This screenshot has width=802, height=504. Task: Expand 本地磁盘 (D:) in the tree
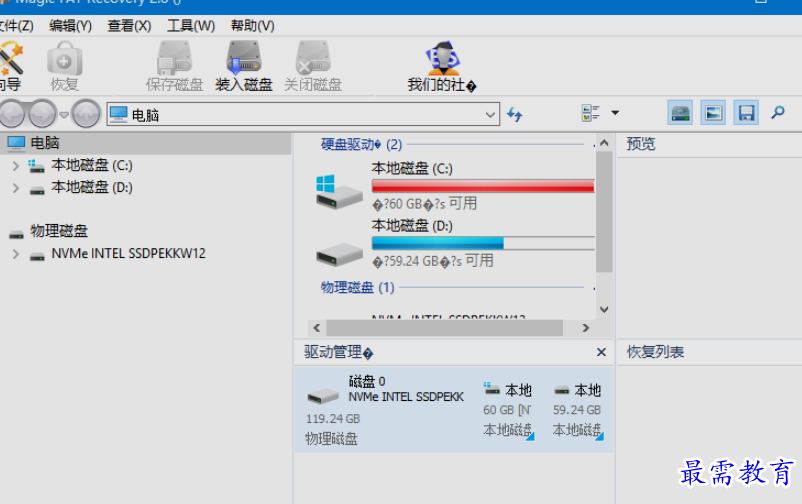[15, 188]
